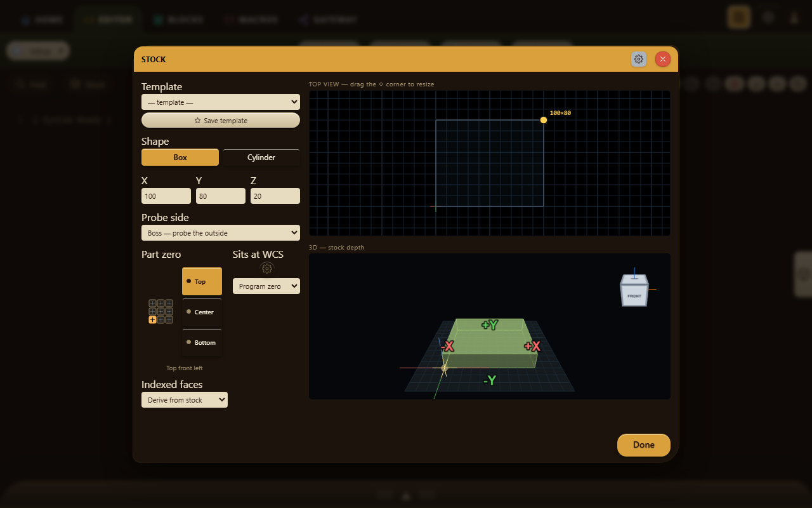Viewport: 812px width, 508px height.
Task: Focus the X dimension field
Action: tap(166, 196)
